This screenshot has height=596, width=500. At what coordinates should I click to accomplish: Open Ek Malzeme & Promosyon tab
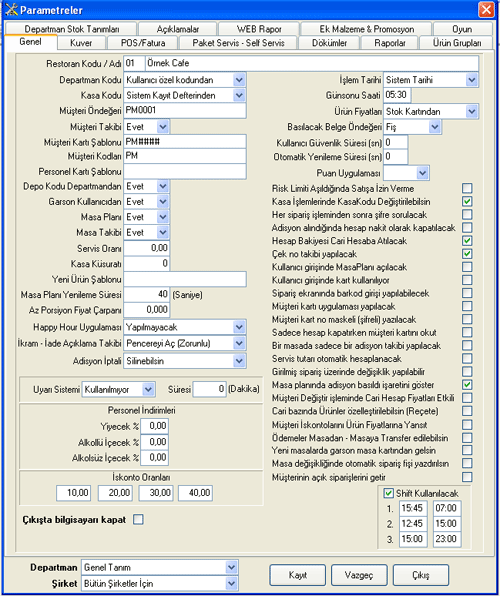(367, 29)
